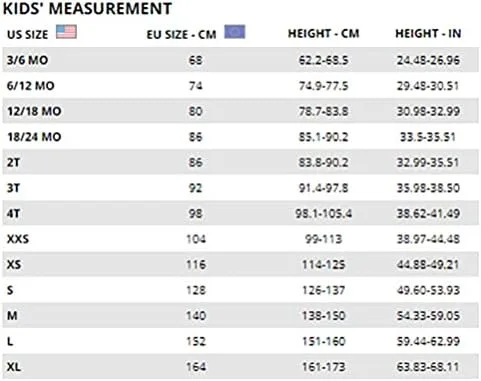Screen dimensions: 481x381
Task: Select the 6/12 MO row label
Action: [x=31, y=86]
